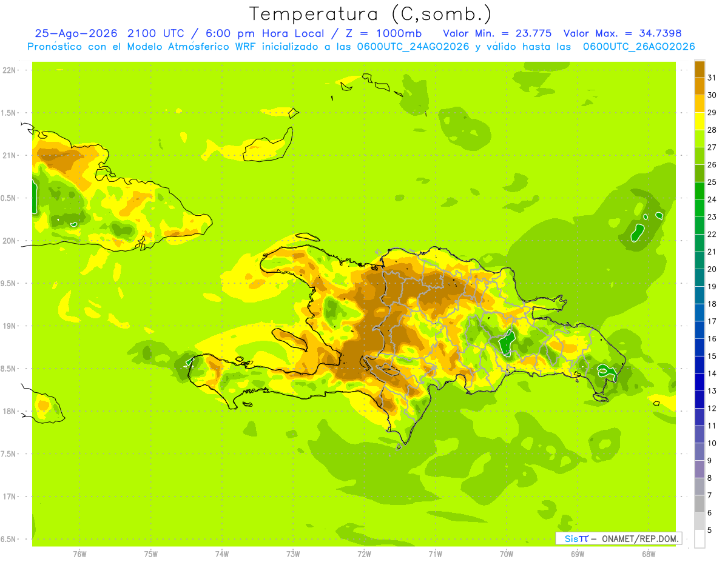Click the 'Temperatura (C,somb.)' map title

(x=371, y=14)
